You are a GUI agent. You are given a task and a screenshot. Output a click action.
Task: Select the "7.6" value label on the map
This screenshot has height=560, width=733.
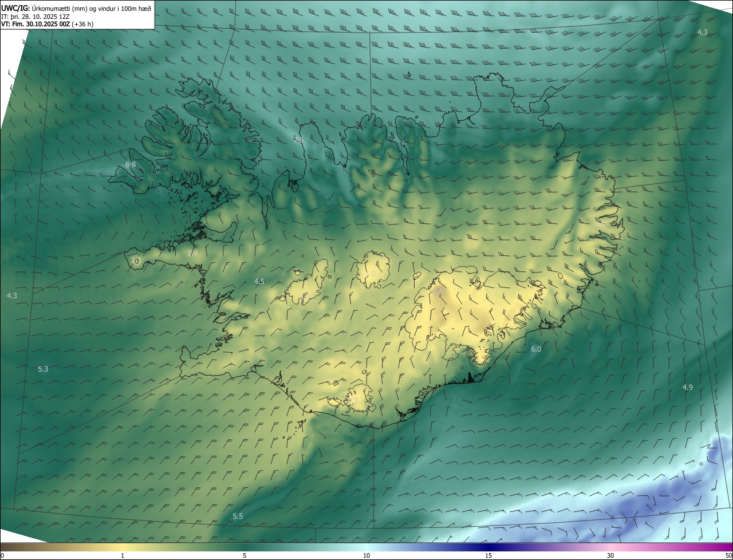(298, 139)
